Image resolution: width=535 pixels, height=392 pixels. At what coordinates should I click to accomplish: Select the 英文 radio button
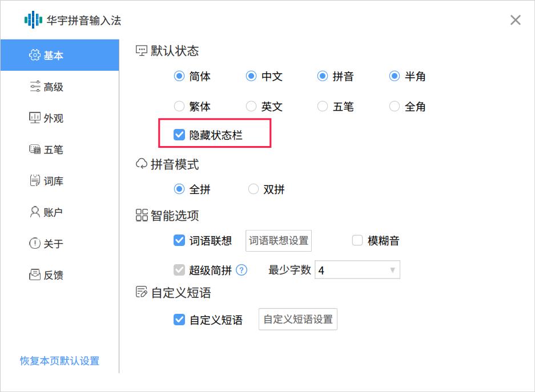click(251, 106)
